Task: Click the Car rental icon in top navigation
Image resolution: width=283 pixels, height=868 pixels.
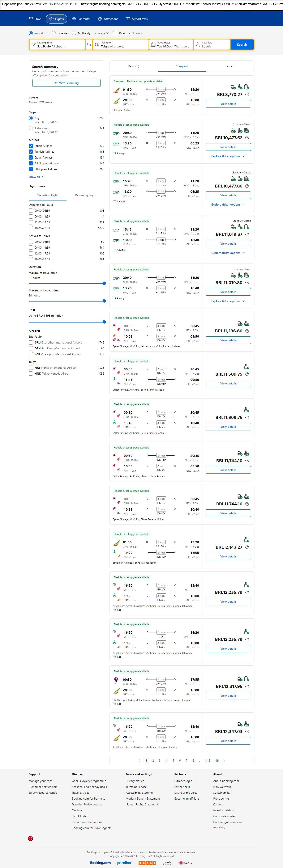Action: tap(74, 19)
